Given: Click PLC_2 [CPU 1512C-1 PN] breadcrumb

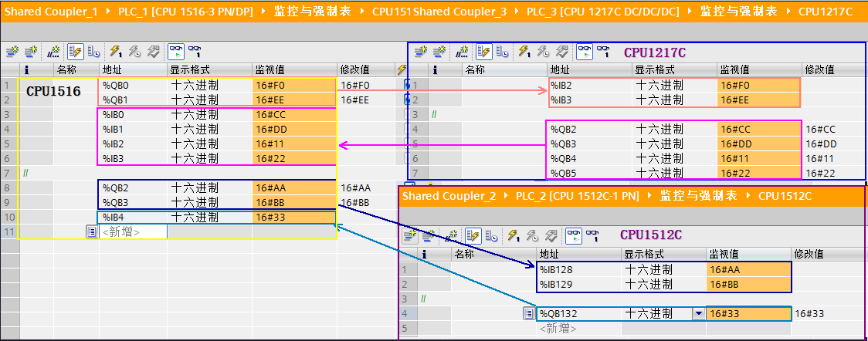Looking at the screenshot, I should [578, 196].
